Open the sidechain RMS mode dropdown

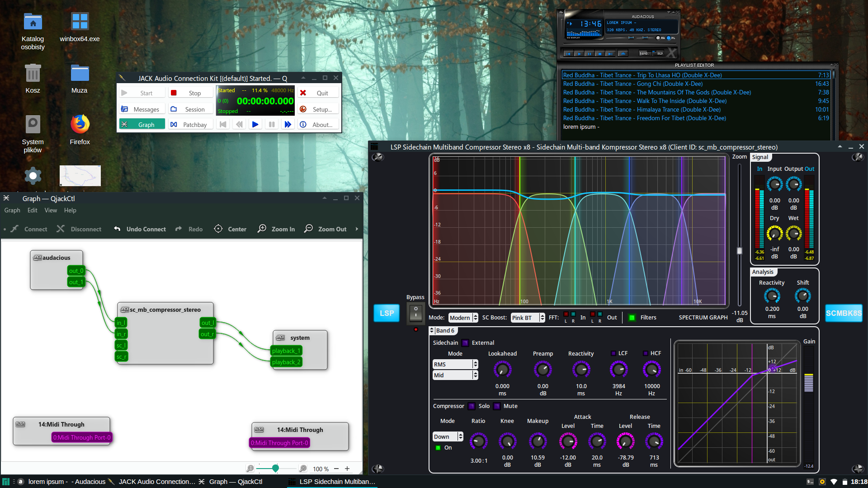click(455, 364)
